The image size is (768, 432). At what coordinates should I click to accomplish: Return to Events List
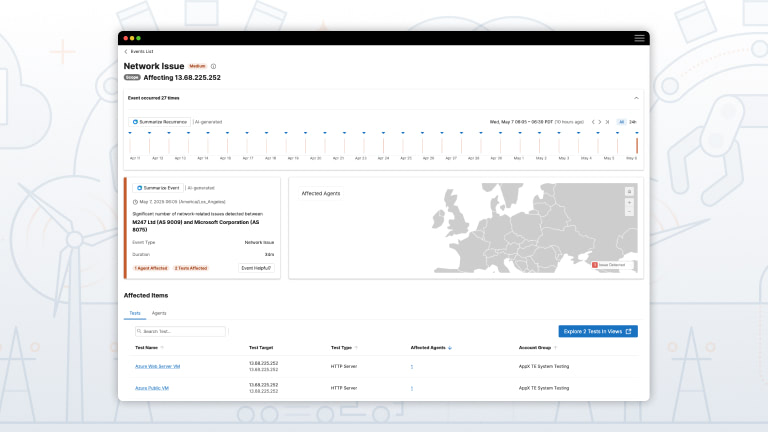pyautogui.click(x=142, y=51)
